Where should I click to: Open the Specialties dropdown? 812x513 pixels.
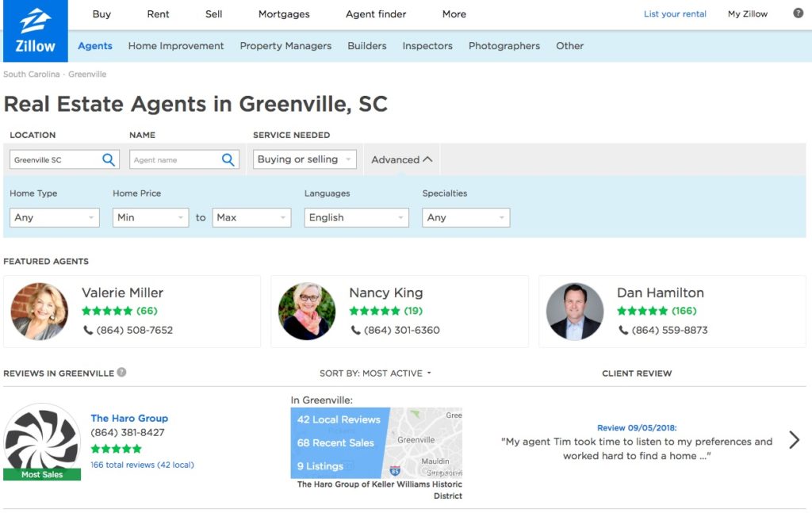pos(466,217)
